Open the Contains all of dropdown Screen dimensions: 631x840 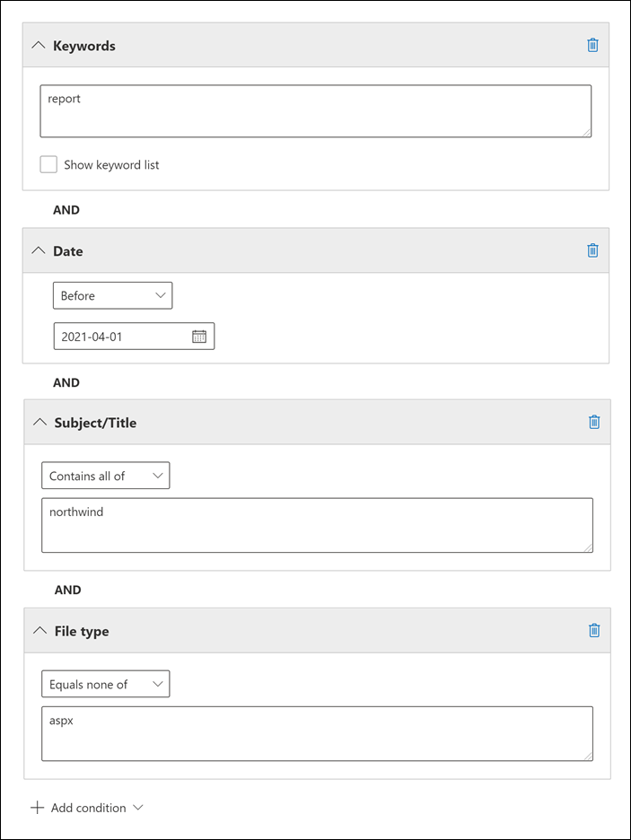[x=105, y=476]
